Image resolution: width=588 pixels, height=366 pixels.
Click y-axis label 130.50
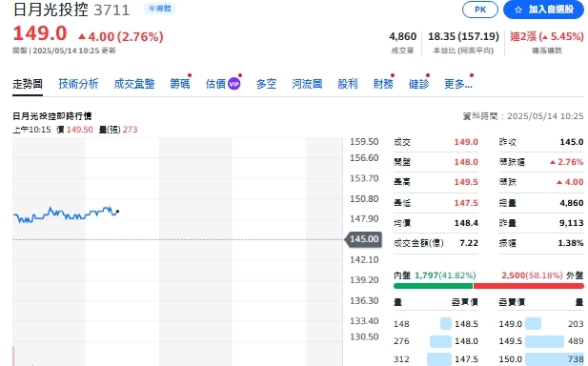(x=364, y=336)
